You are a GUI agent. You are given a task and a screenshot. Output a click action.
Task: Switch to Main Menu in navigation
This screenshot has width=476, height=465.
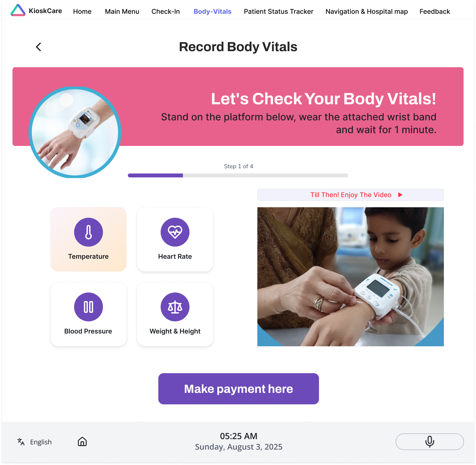click(x=122, y=11)
